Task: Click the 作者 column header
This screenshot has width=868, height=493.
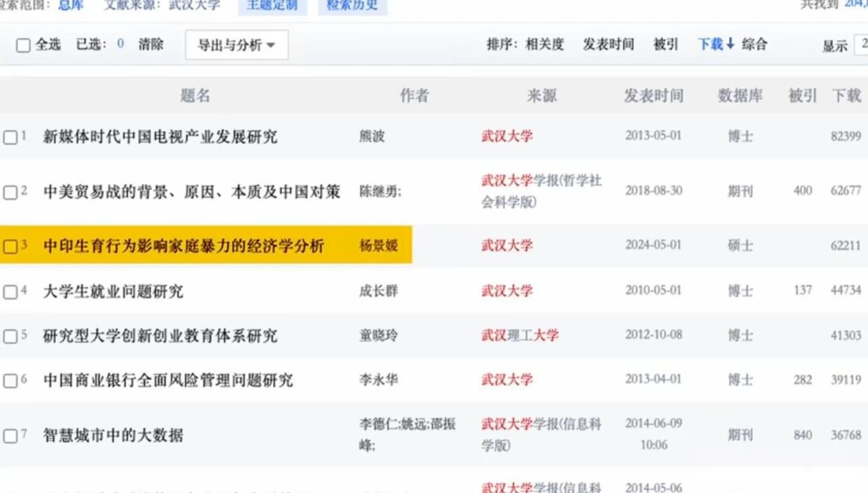Action: pos(414,96)
